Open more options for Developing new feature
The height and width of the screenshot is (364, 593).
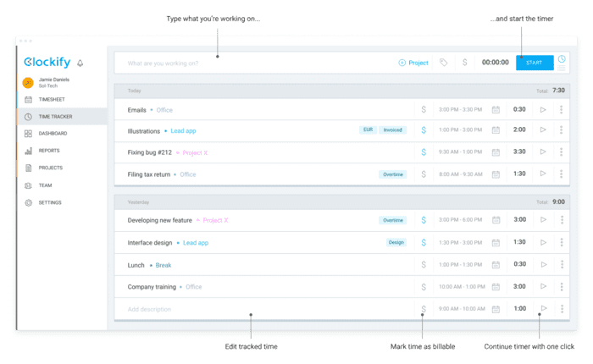562,219
